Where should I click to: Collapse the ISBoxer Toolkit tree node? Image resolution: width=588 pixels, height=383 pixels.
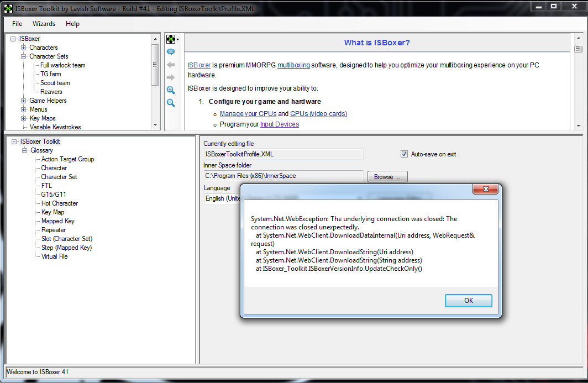14,141
